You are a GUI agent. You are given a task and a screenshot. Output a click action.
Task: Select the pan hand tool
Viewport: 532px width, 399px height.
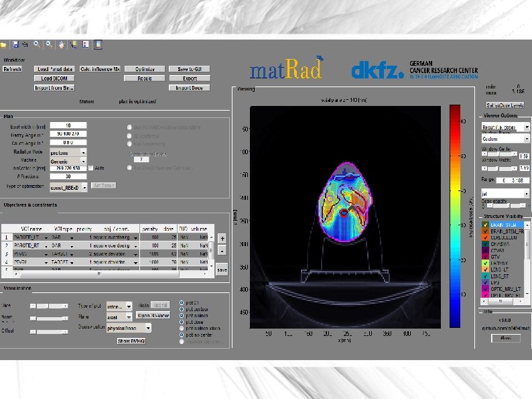(x=62, y=44)
